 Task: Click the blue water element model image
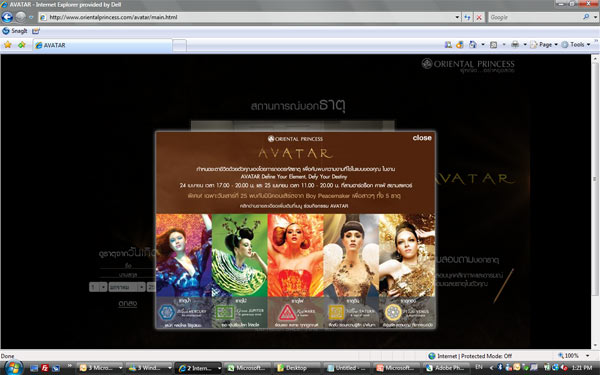[184, 255]
